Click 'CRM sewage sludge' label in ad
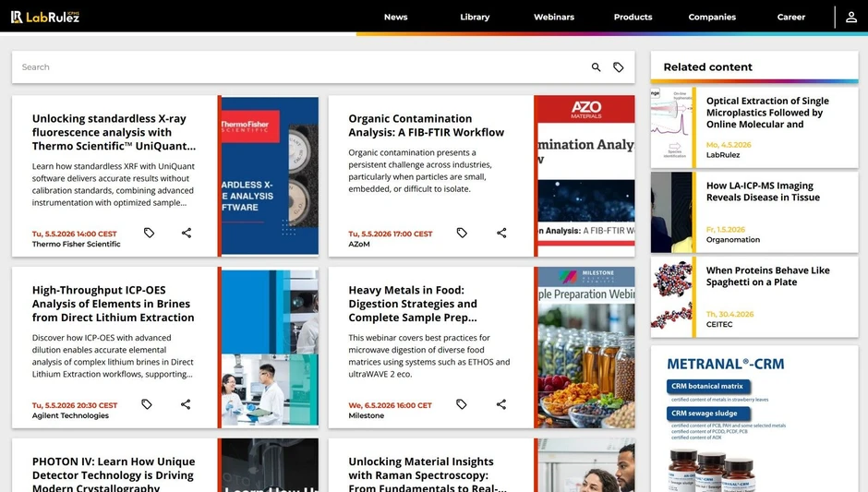Screen dimensions: 868x492 [708, 414]
